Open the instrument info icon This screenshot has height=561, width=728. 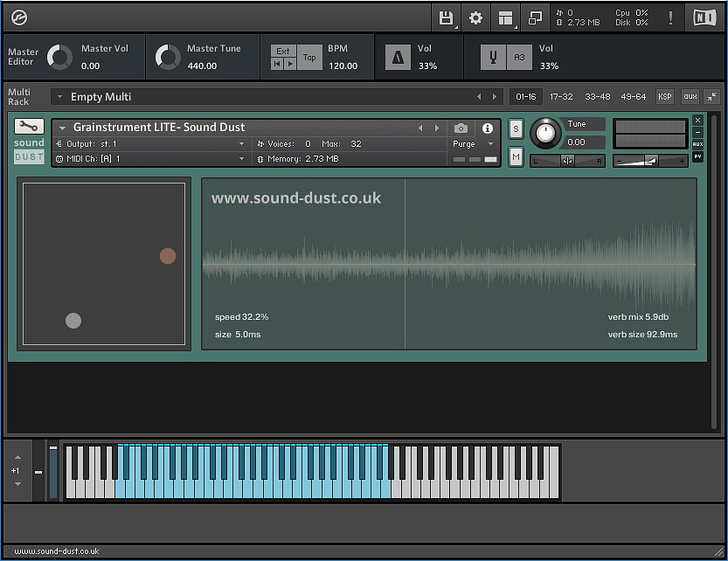pyautogui.click(x=488, y=128)
